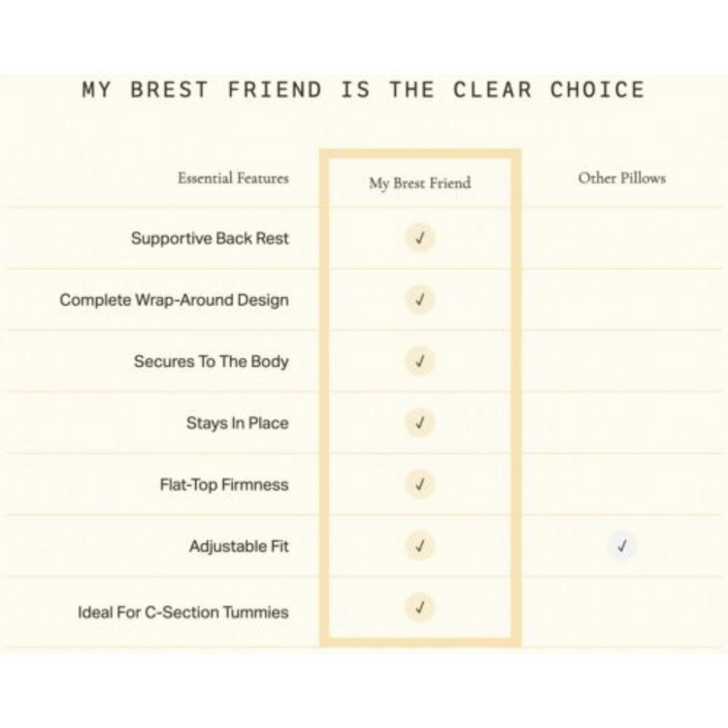
Task: Click the Complete Wrap-Around Design checkmark
Action: 419,300
